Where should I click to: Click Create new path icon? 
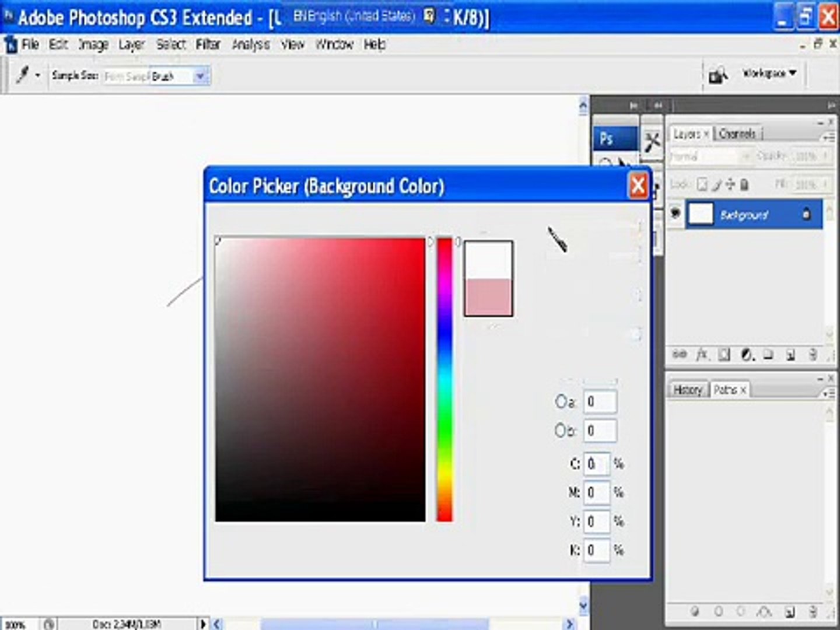[790, 612]
